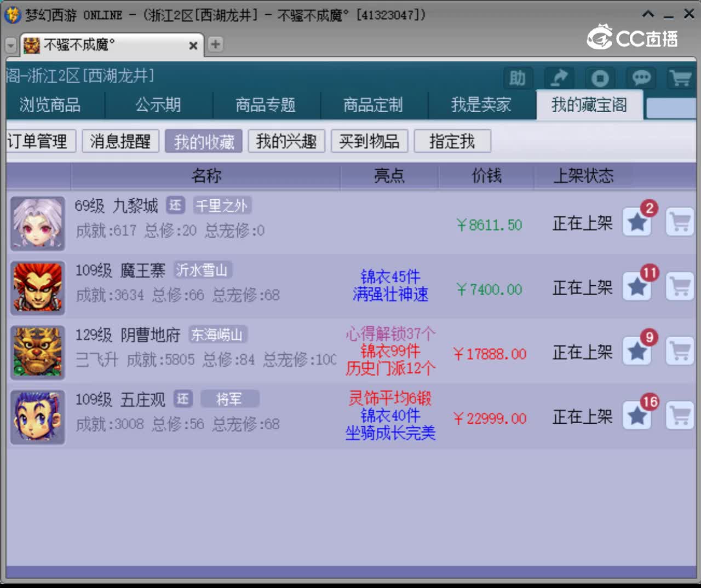Open the 魔王寨 character avatar
701x588 pixels.
click(38, 288)
